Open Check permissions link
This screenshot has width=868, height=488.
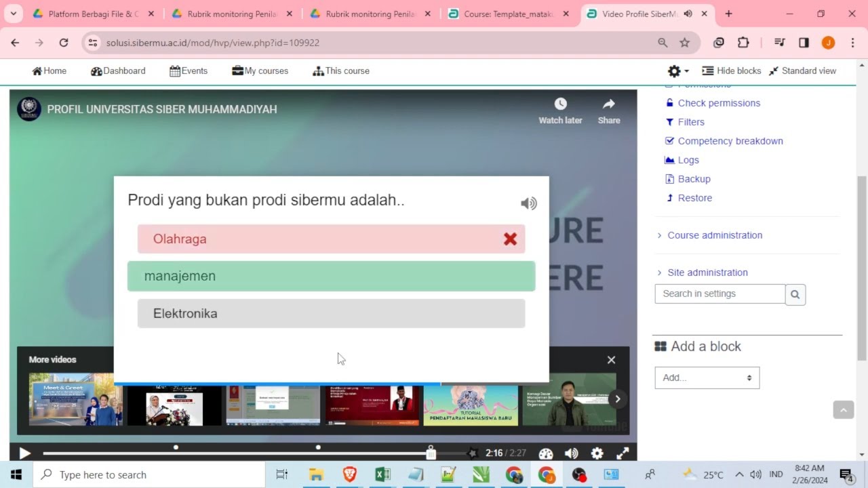point(719,103)
